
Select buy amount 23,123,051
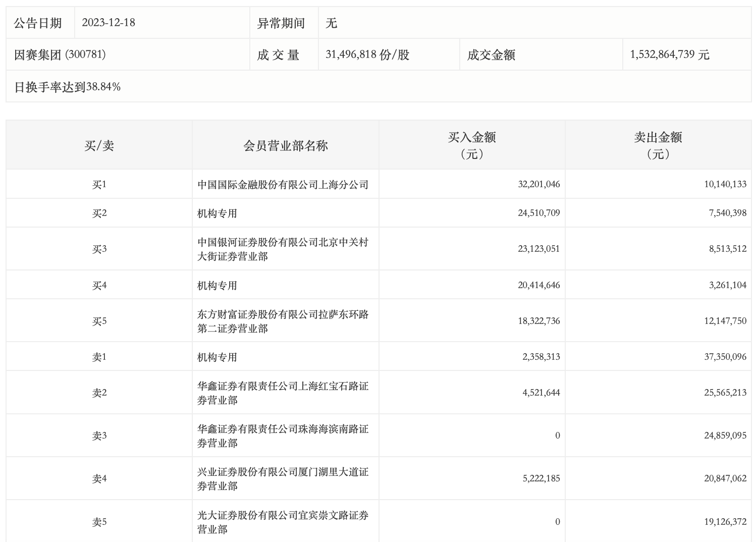(x=539, y=249)
